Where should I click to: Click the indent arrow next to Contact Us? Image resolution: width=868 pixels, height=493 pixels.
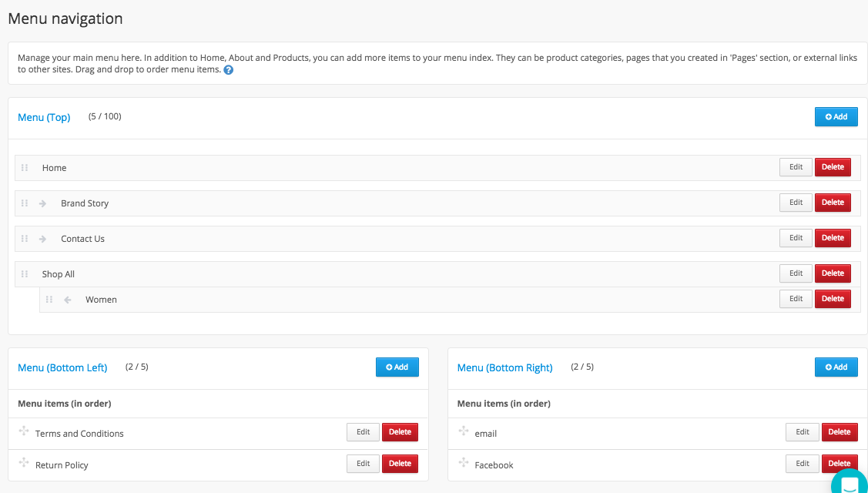coord(43,239)
